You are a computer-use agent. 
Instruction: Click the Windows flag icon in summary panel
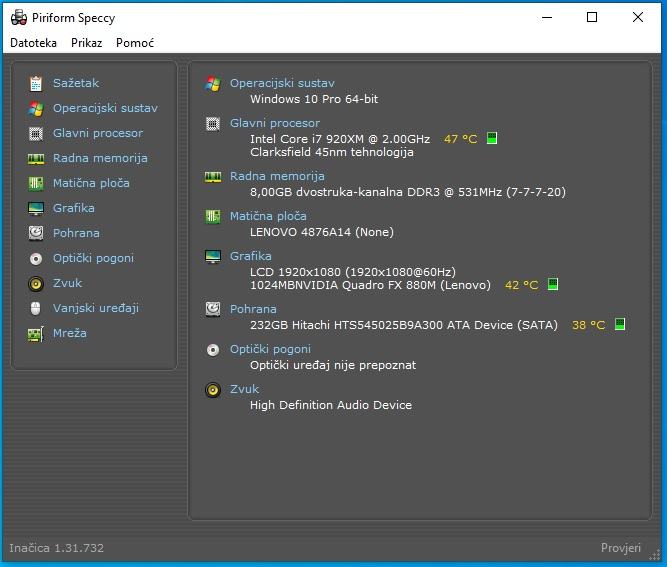coord(213,83)
